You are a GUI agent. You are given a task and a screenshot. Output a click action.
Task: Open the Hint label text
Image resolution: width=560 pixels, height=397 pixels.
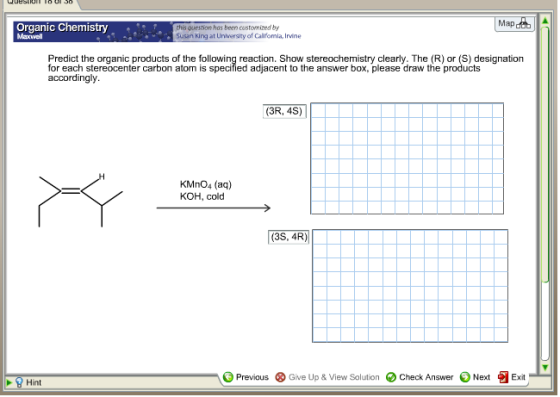click(34, 383)
